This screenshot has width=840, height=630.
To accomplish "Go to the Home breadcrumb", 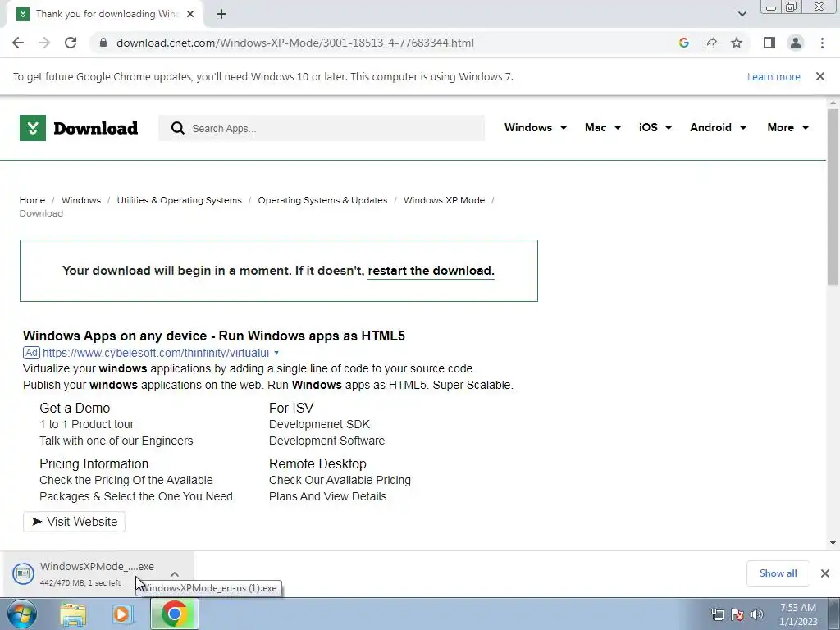I will pos(32,200).
